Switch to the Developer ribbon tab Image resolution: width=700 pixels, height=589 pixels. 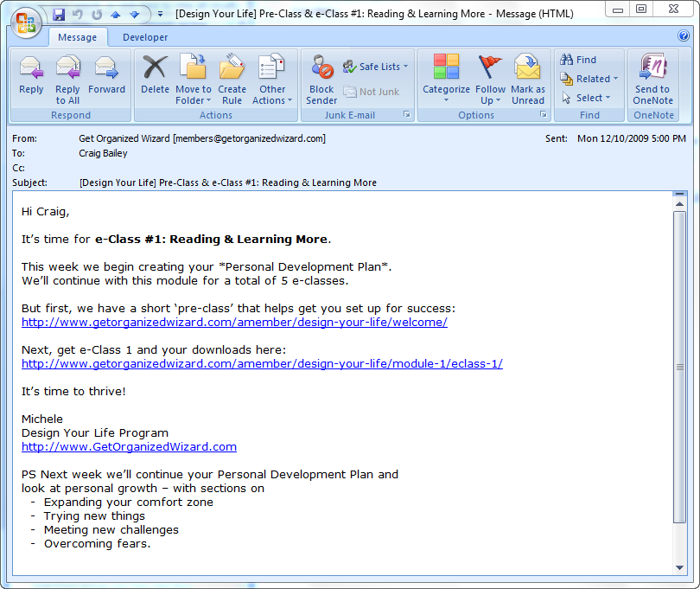tap(145, 37)
